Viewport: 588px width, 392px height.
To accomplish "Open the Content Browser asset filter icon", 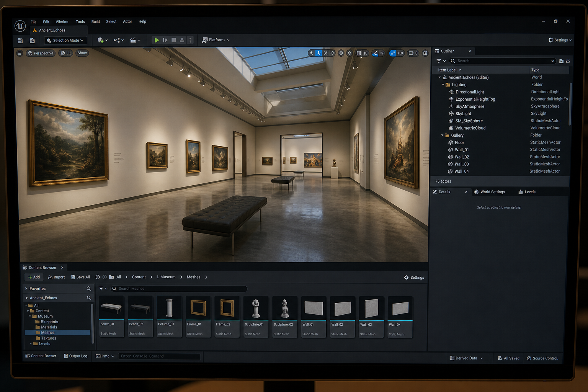I will pos(103,289).
